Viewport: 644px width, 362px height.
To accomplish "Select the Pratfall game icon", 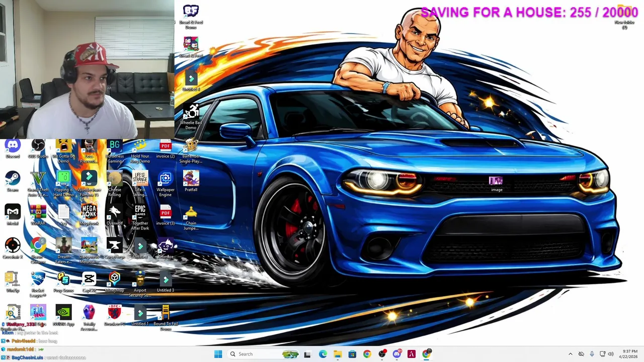I will point(191,183).
